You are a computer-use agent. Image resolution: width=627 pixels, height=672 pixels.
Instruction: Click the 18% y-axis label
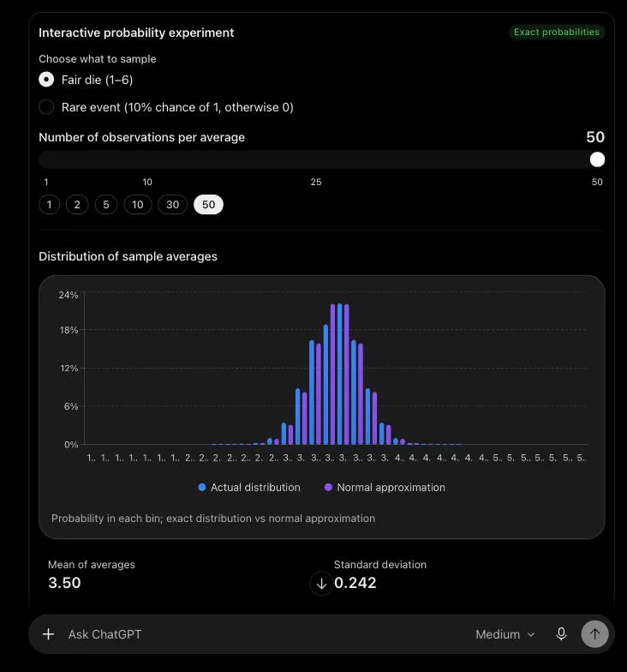pos(69,330)
